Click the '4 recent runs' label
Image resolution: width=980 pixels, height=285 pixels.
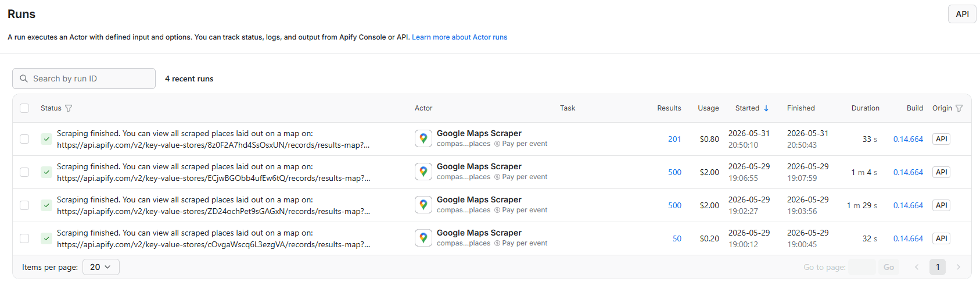[x=189, y=79]
